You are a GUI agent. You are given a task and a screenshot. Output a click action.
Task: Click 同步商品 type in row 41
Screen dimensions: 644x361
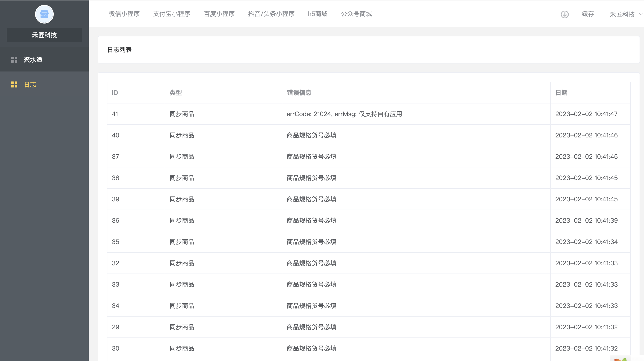(x=182, y=114)
